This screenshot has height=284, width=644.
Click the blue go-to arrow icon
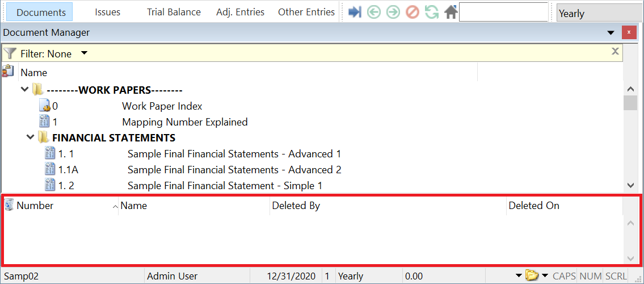coord(355,12)
